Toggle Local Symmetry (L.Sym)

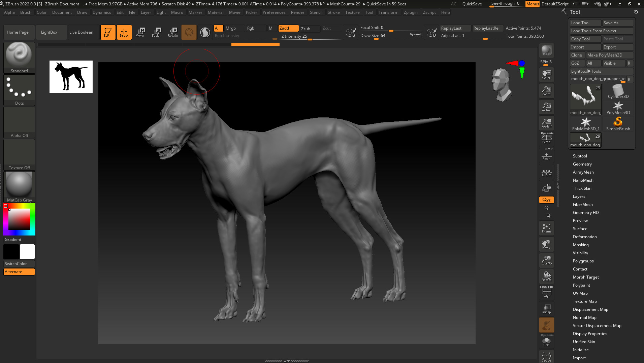click(x=546, y=172)
